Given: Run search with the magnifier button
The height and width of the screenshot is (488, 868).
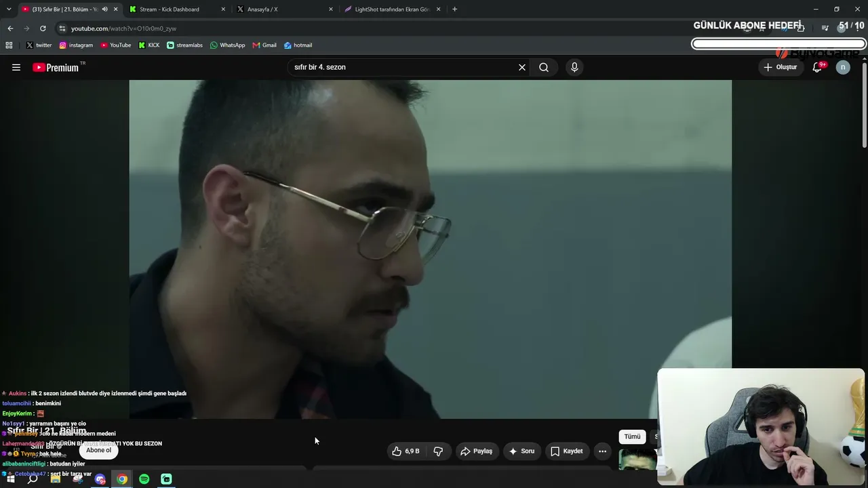Looking at the screenshot, I should tap(544, 67).
